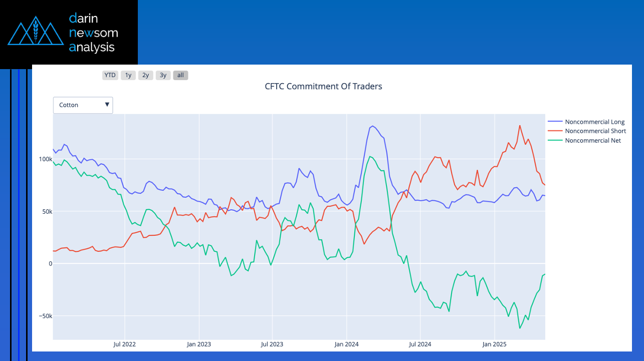Select the Jul 2024 x-axis tick label
This screenshot has width=644, height=361.
tap(420, 344)
